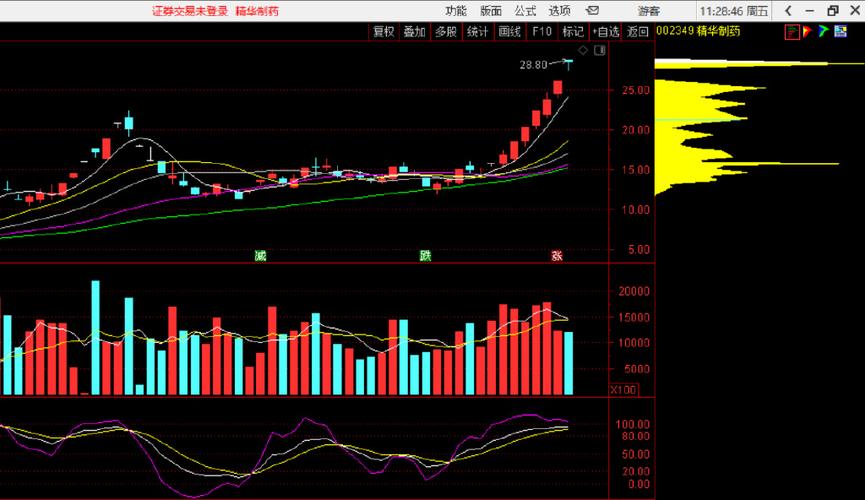865x500 pixels.
Task: Click the blue picture panel icon
Action: click(x=840, y=31)
